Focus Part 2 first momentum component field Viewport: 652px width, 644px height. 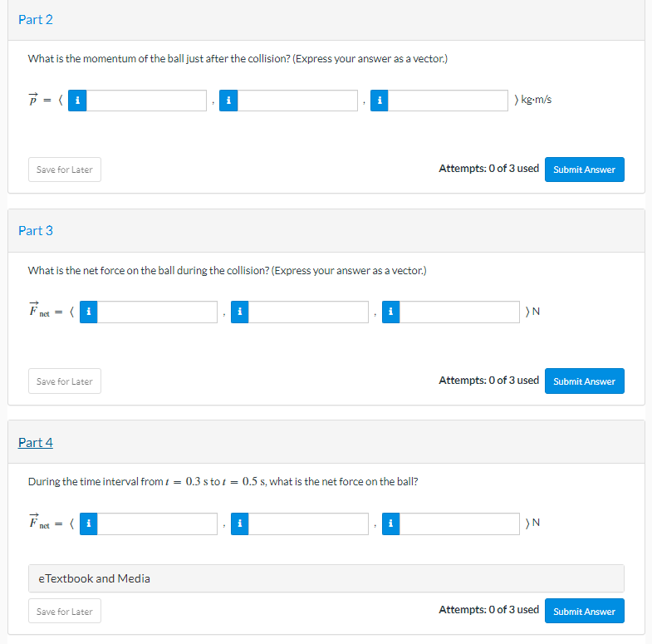(147, 101)
